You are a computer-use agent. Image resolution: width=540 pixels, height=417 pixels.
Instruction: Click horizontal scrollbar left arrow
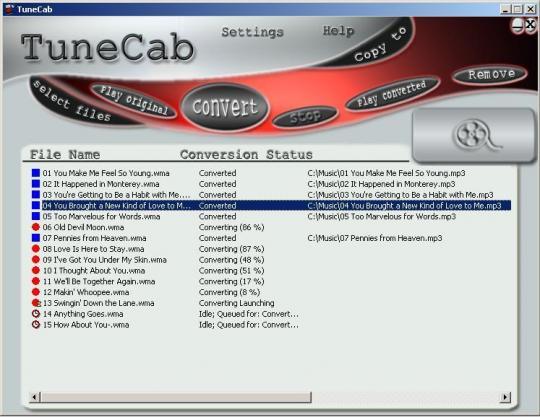(x=34, y=397)
